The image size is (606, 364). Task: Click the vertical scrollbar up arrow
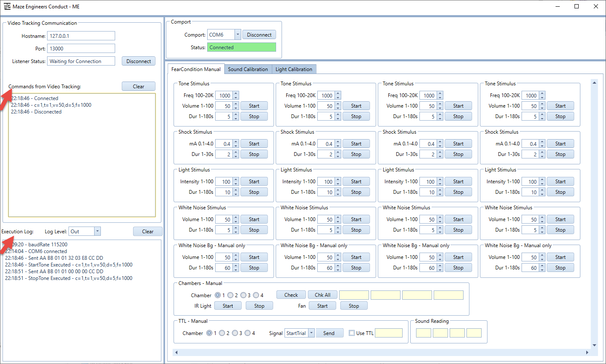click(x=594, y=83)
